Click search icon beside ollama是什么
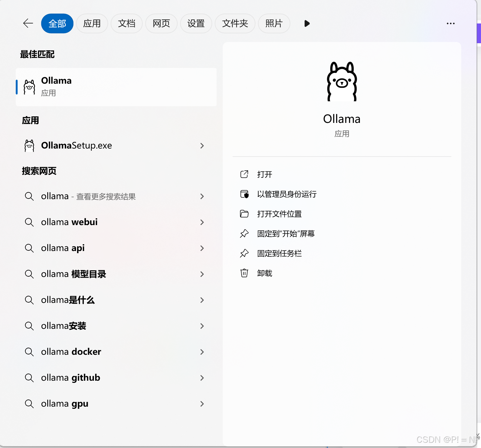Screen dimensions: 481x448 [29, 300]
